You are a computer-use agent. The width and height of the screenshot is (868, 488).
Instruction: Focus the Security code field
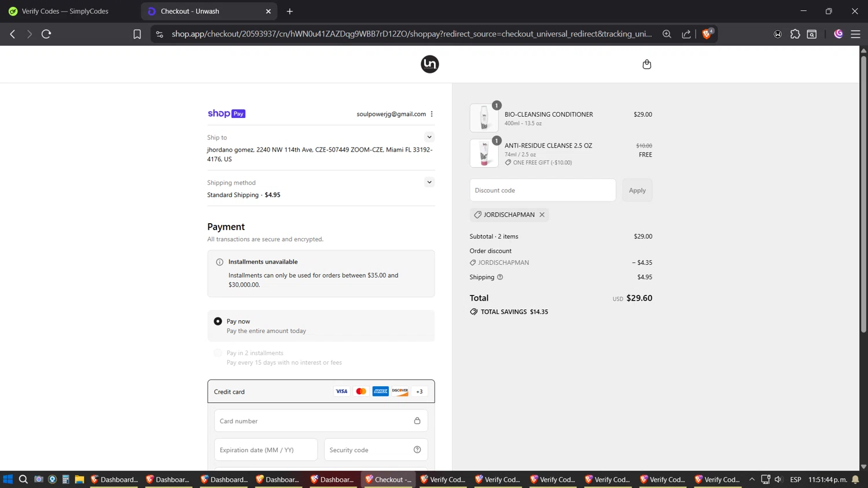pos(376,450)
